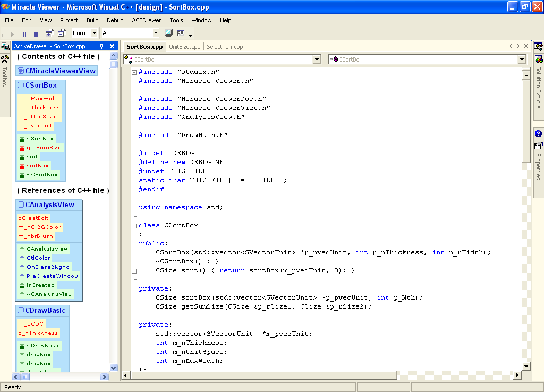
Task: Click the stacked-pages icon with up arrow
Action: pyautogui.click(x=49, y=33)
